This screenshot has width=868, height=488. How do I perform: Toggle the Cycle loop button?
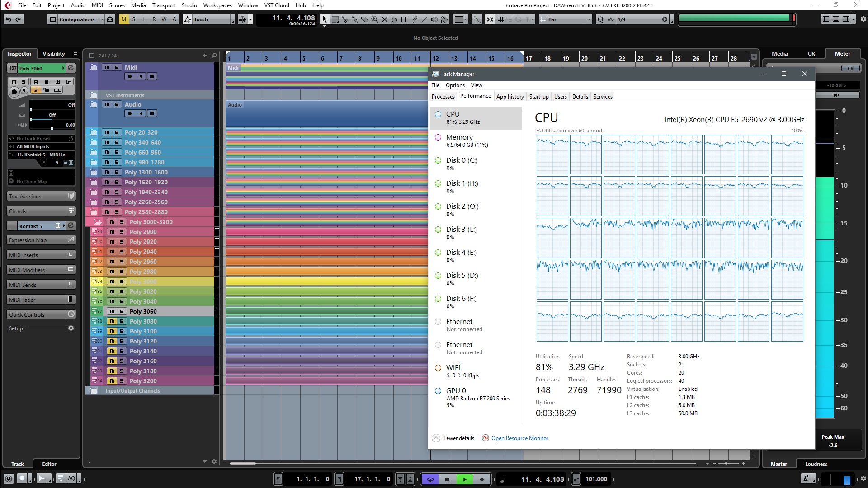tap(430, 479)
